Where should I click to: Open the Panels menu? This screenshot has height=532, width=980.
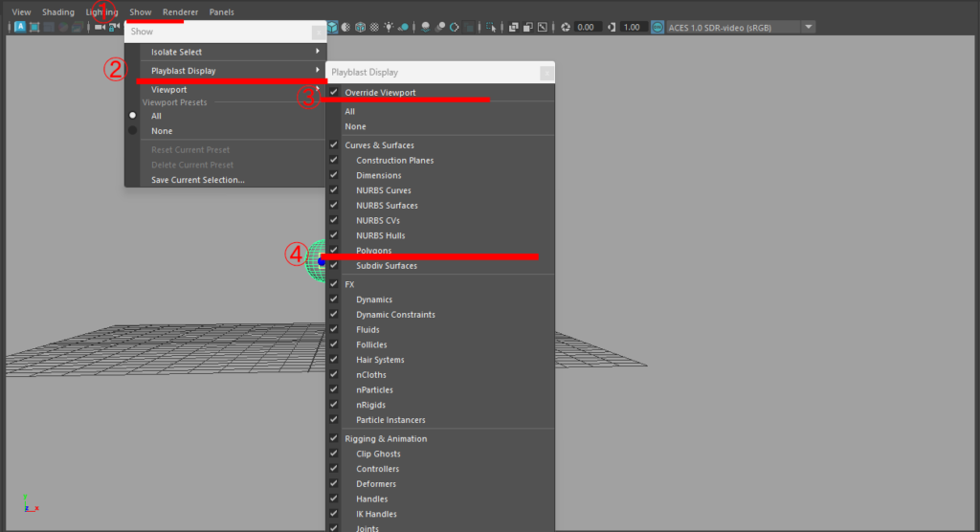pyautogui.click(x=221, y=12)
